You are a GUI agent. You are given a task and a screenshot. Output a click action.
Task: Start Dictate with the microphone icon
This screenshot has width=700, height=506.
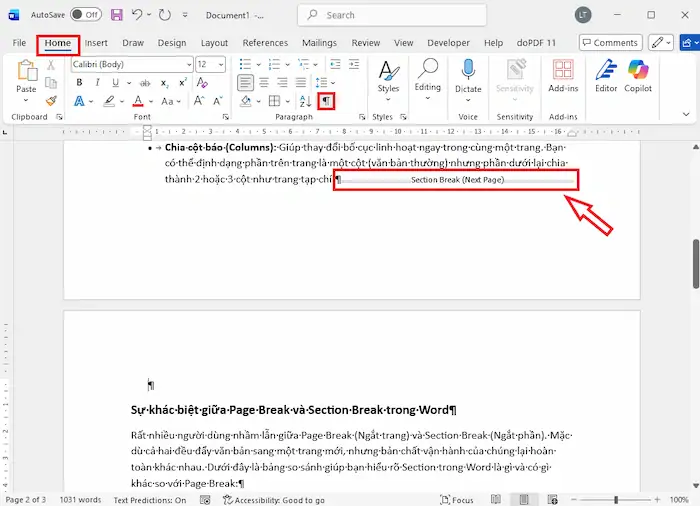point(468,75)
